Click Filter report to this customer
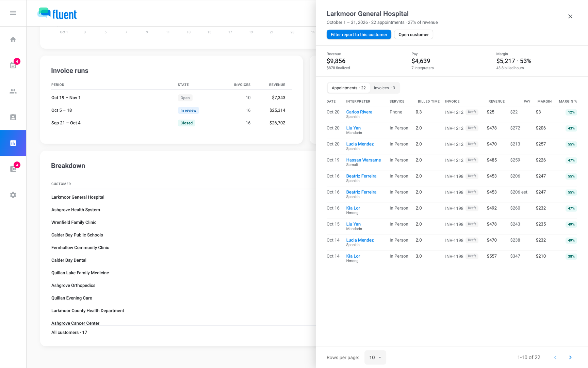This screenshot has height=368, width=588. [359, 34]
